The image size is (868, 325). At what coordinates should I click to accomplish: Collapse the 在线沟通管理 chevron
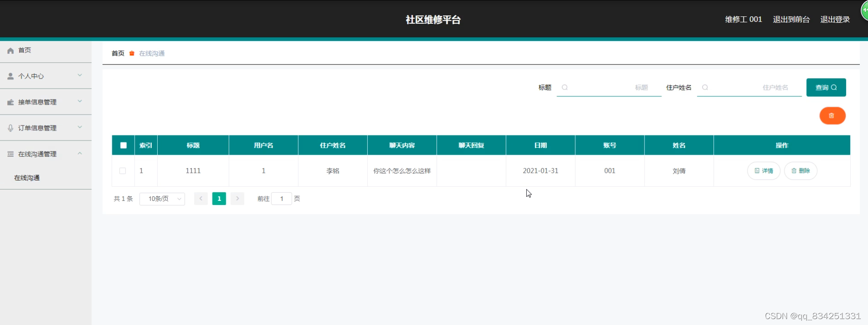click(x=80, y=154)
